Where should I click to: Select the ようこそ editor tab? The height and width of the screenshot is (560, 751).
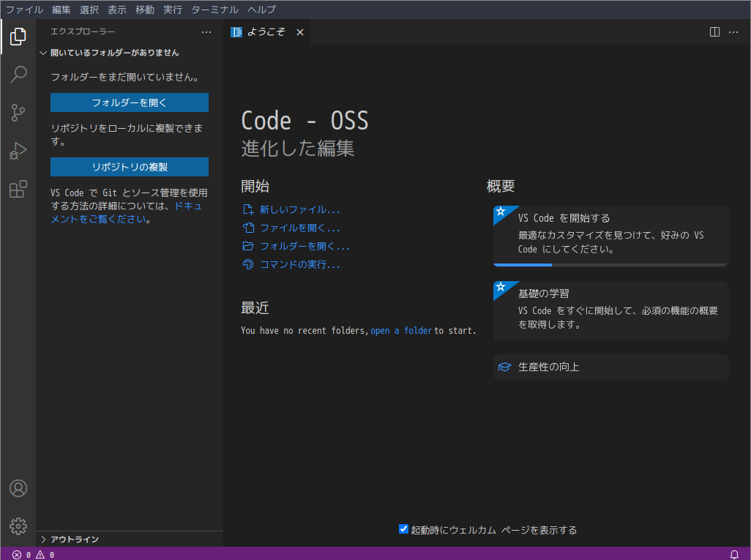click(x=266, y=32)
